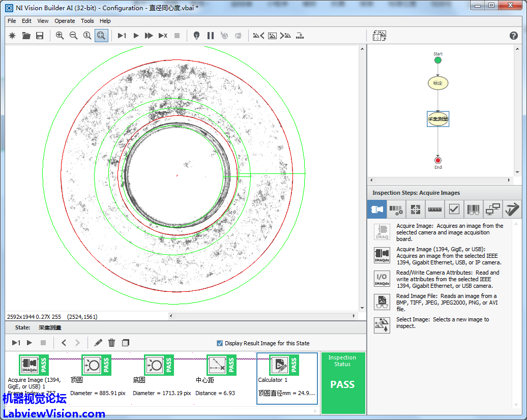The width and height of the screenshot is (527, 420).
Task: Open the Help question mark icon
Action: (514, 36)
